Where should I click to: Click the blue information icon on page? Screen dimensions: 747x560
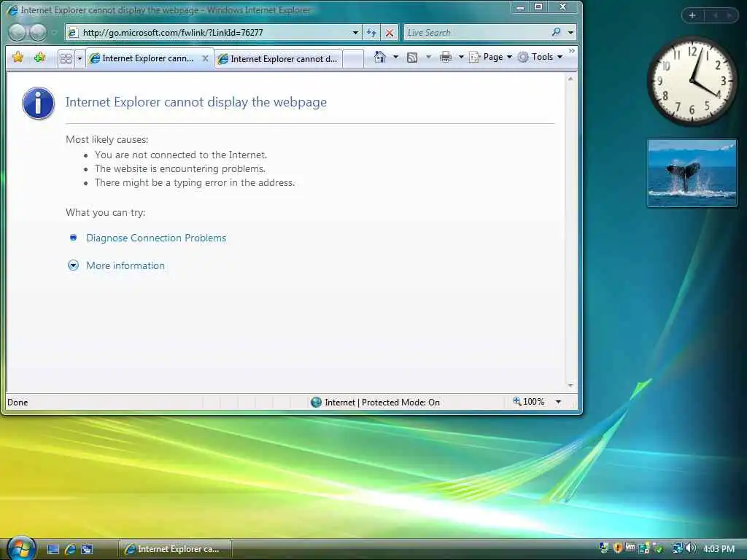[x=38, y=104]
